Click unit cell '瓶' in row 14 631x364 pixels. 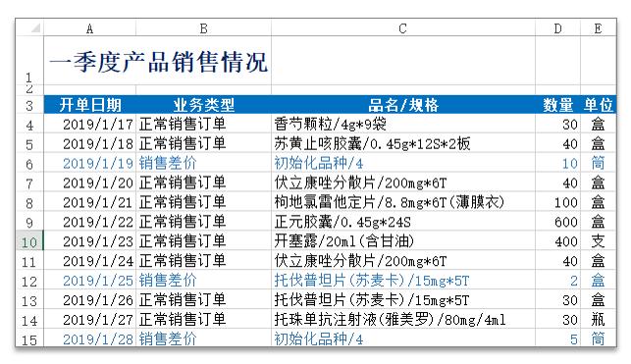pyautogui.click(x=598, y=320)
